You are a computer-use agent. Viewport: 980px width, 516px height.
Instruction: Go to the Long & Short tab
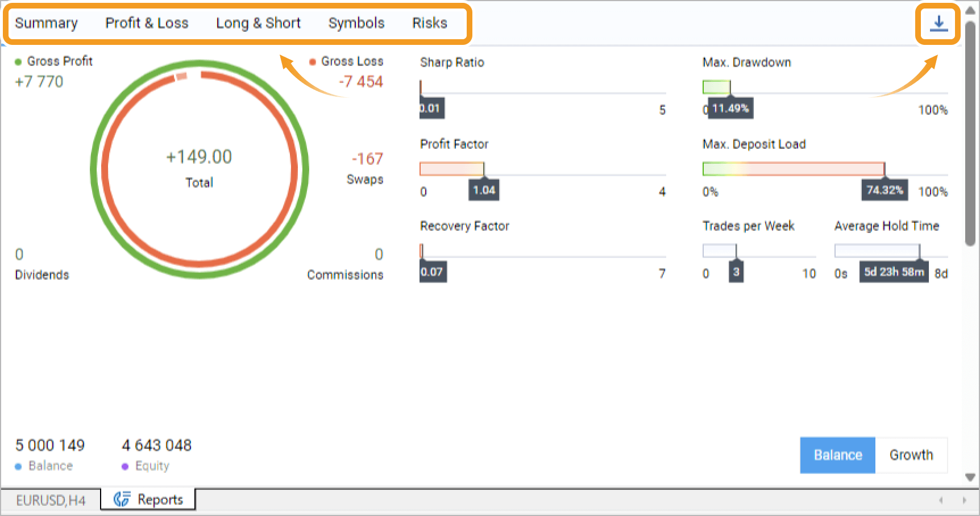[x=258, y=23]
